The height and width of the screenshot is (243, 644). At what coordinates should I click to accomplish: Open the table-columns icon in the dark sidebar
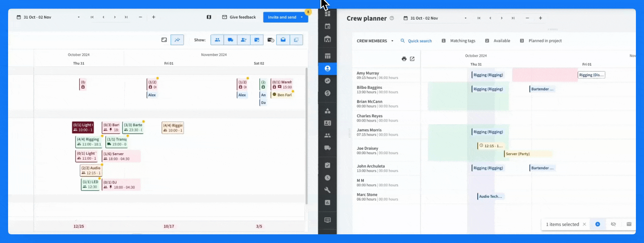pyautogui.click(x=327, y=56)
